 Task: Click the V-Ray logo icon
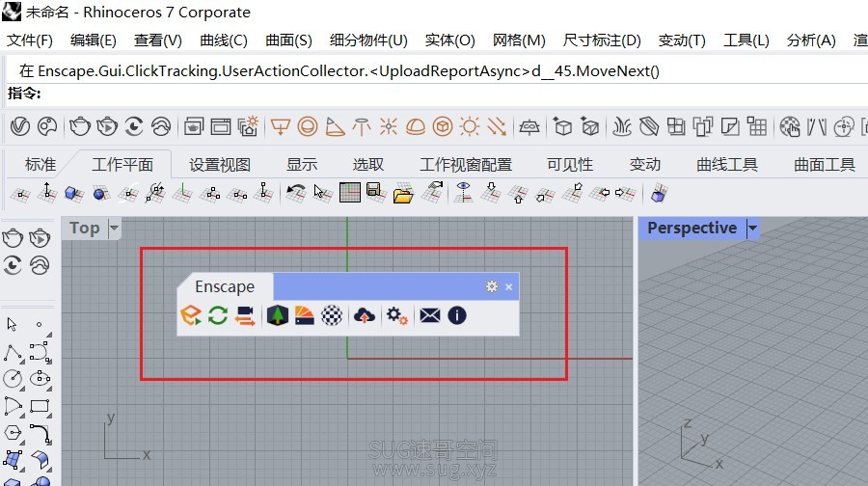pos(20,126)
